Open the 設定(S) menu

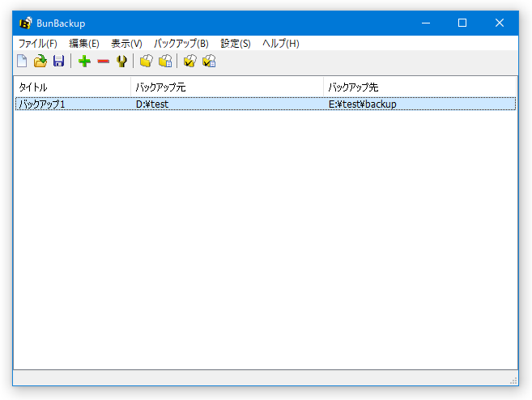236,44
